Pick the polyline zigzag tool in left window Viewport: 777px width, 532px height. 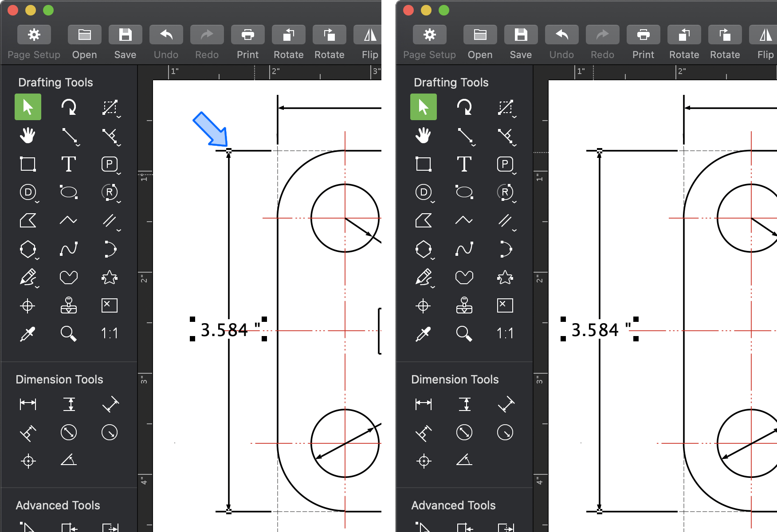click(69, 220)
